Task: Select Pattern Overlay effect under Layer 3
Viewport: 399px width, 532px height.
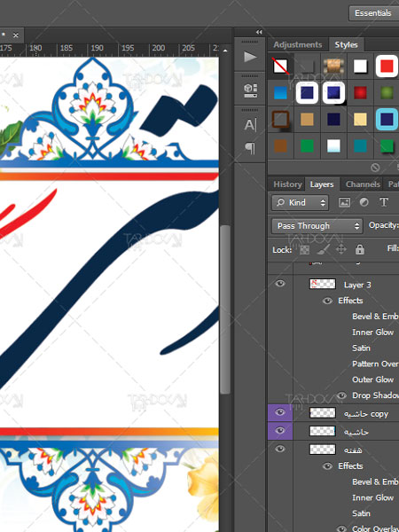Action: 375,364
